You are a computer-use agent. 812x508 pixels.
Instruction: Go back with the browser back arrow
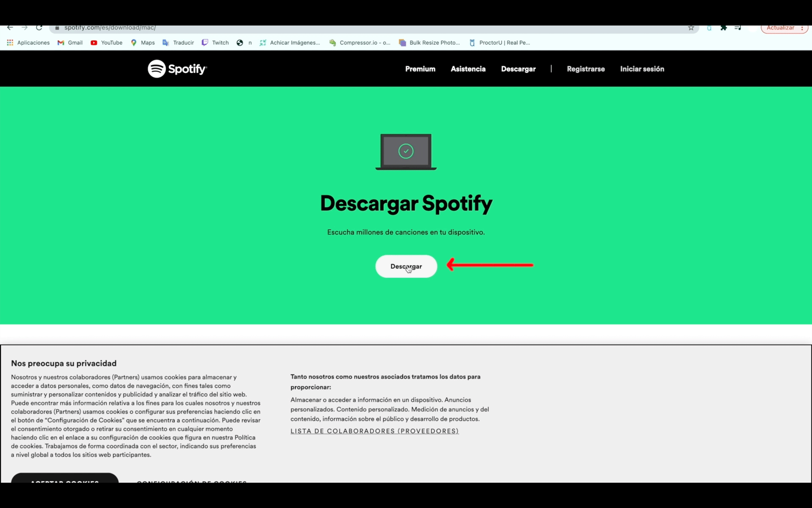coord(10,28)
